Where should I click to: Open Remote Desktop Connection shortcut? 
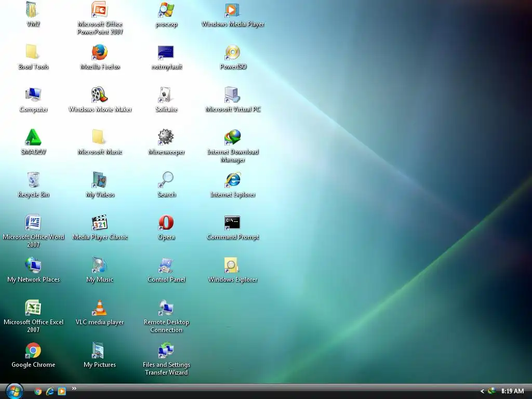(166, 308)
